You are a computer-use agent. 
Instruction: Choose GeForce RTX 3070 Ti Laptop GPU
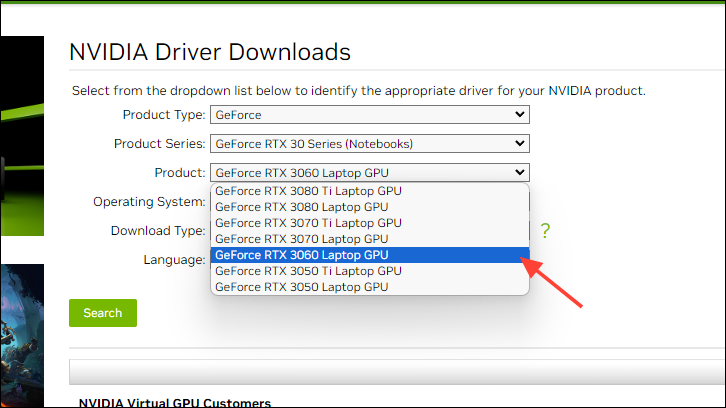(369, 223)
